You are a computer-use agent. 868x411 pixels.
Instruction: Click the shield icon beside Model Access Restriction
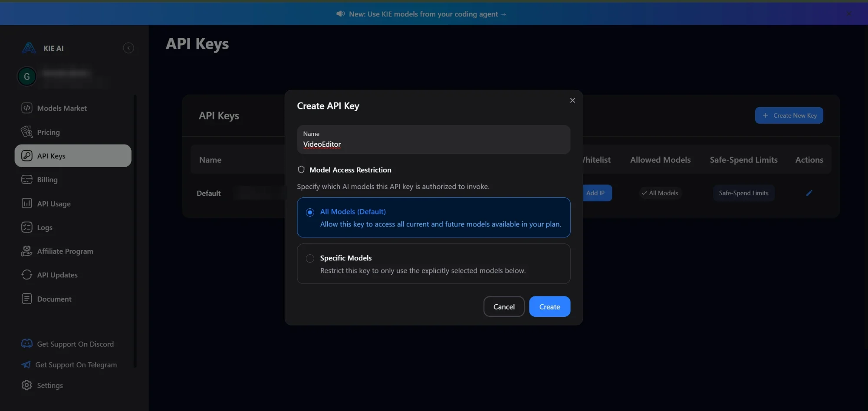coord(301,170)
